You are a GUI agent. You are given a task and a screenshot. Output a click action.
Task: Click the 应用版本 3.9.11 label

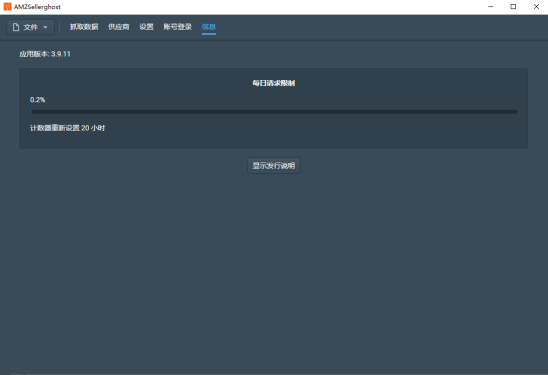click(x=45, y=54)
